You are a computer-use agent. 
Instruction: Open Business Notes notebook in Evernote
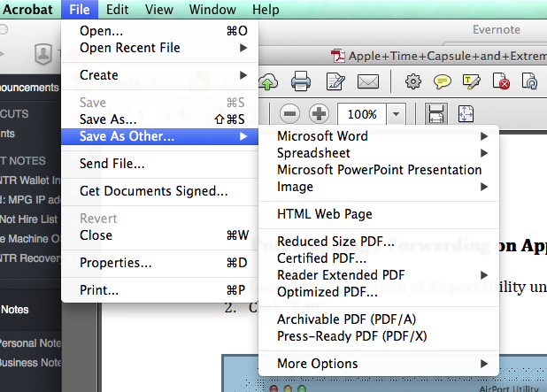(30, 363)
